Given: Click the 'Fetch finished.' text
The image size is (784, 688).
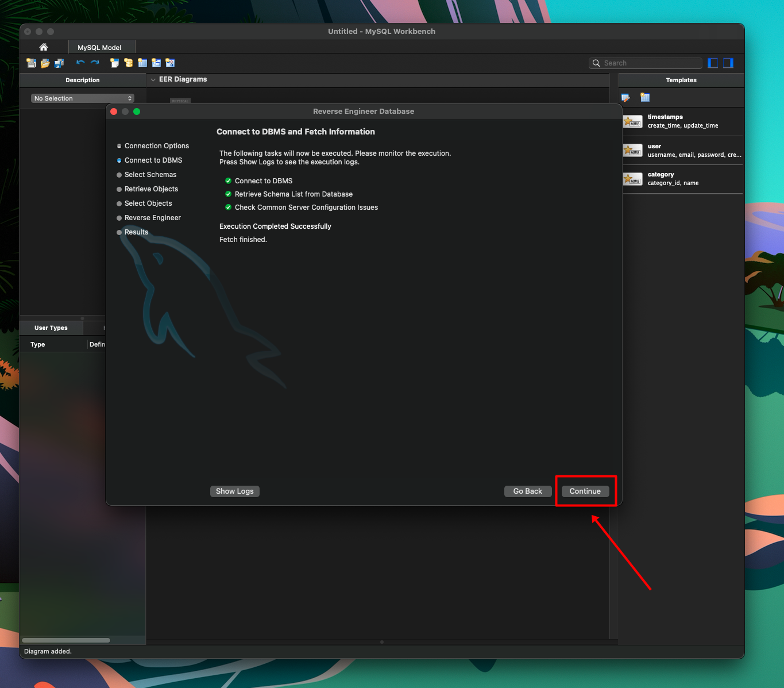Looking at the screenshot, I should tap(243, 240).
